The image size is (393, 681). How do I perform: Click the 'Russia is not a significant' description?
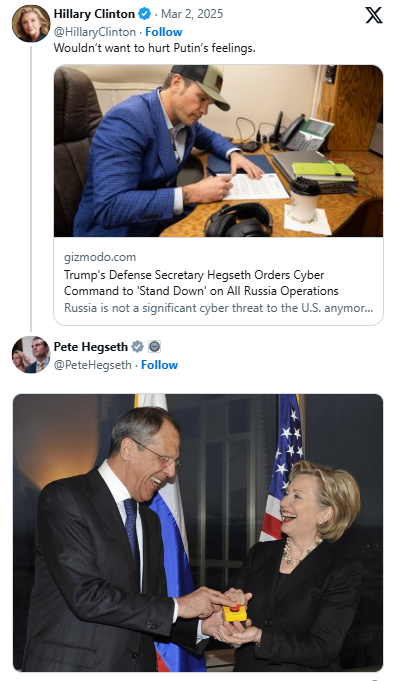click(x=218, y=308)
